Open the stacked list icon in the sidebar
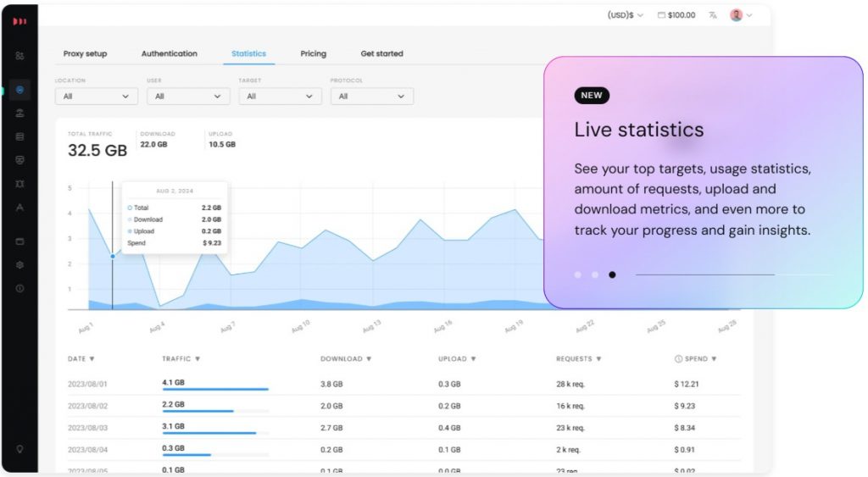Image resolution: width=868 pixels, height=477 pixels. click(20, 136)
